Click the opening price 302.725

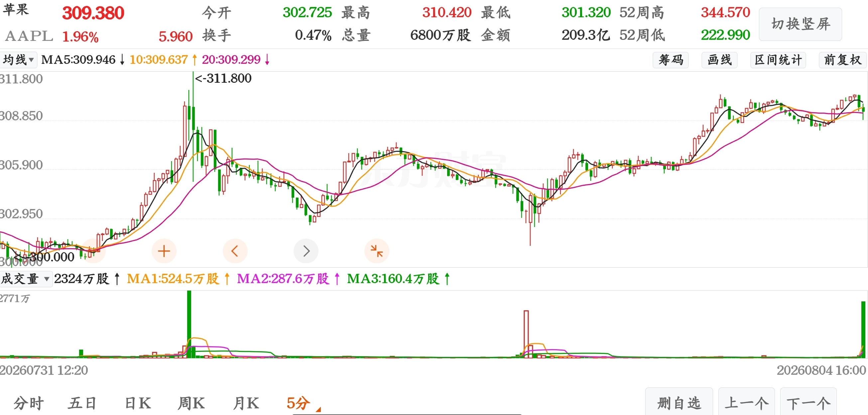pos(307,13)
